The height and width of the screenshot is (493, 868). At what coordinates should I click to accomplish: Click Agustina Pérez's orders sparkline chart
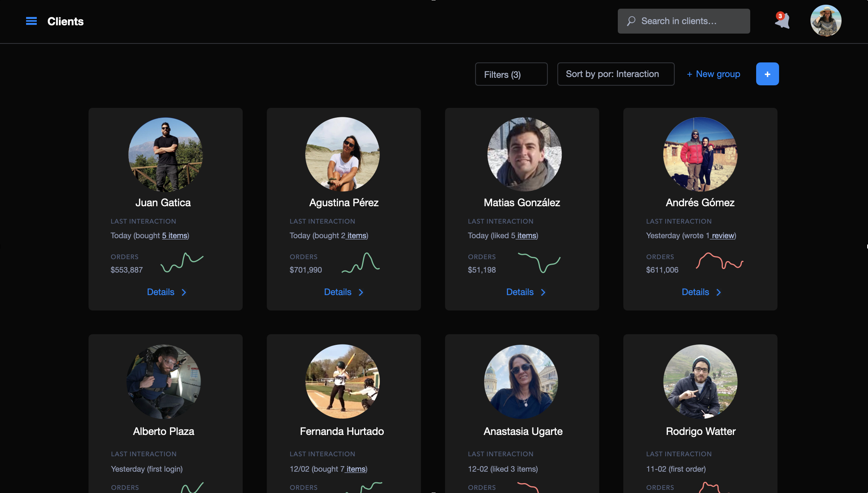pos(361,263)
